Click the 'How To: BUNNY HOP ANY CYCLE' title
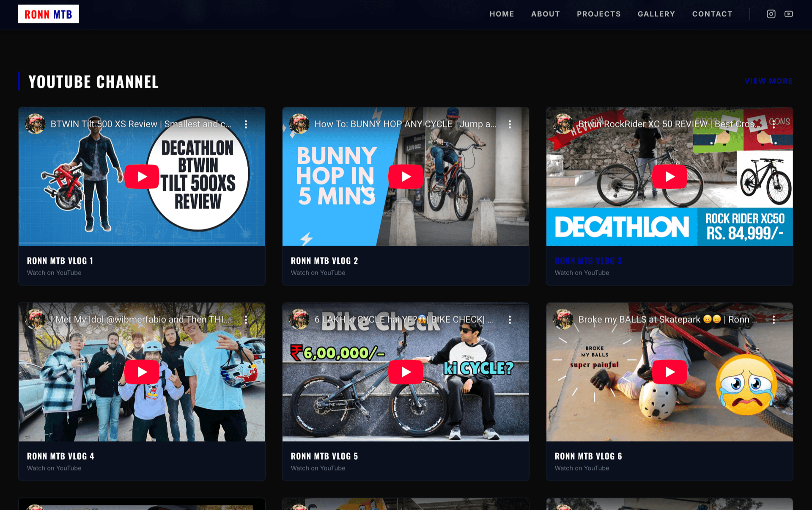The height and width of the screenshot is (510, 812). point(405,124)
